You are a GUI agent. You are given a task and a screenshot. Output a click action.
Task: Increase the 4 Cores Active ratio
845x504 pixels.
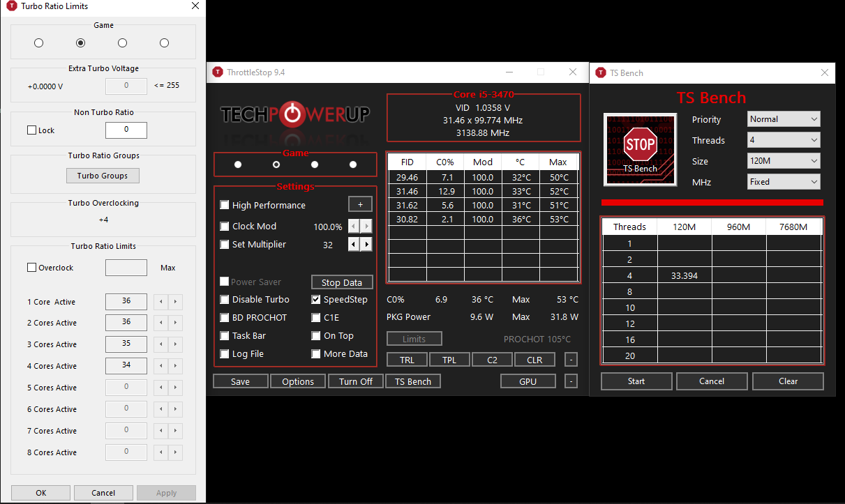pyautogui.click(x=176, y=366)
